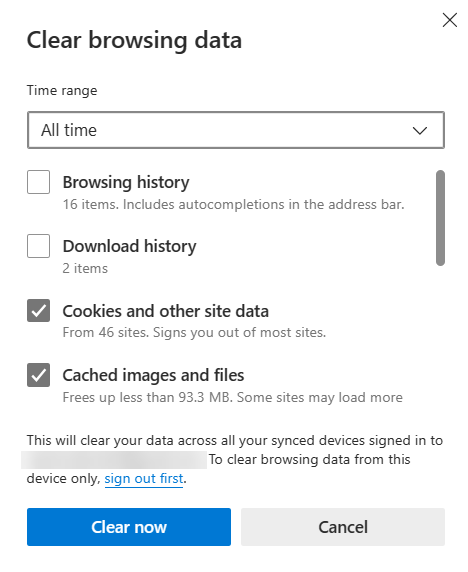Click the Cookies and other site data label
Image resolution: width=468 pixels, height=572 pixels.
(166, 311)
